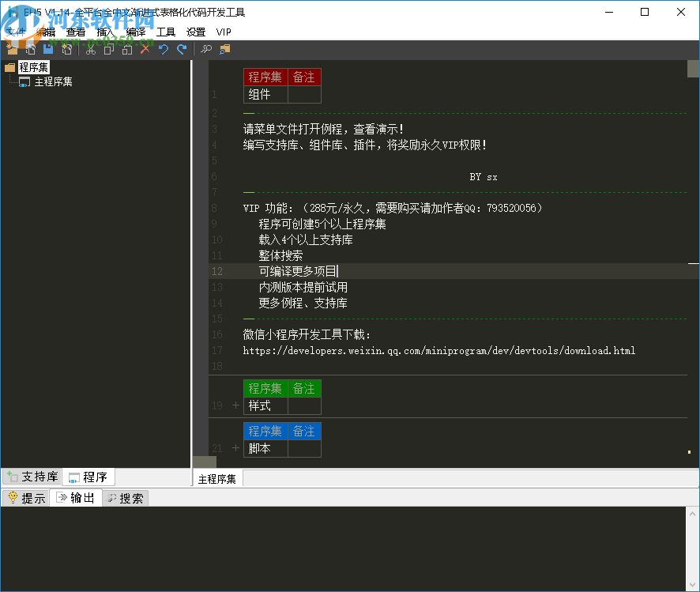Click the Copy icon in the toolbar
The width and height of the screenshot is (700, 592).
[x=108, y=49]
